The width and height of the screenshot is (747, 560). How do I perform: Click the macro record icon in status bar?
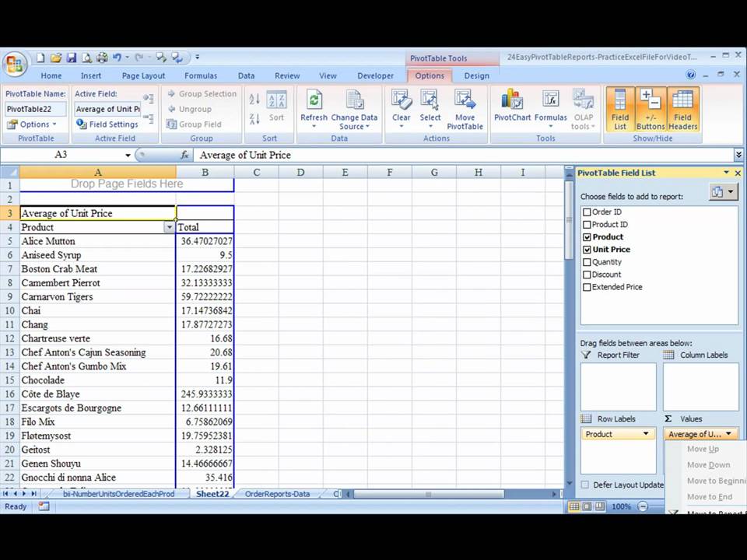point(44,506)
